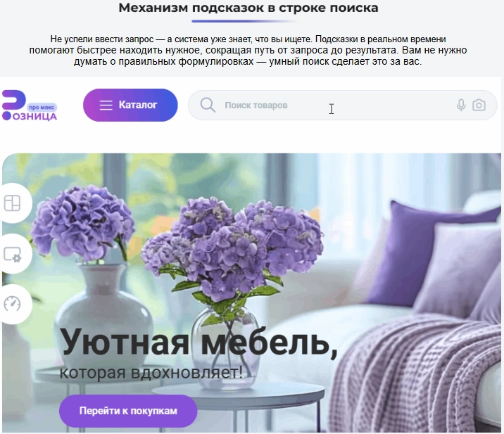Click the gradient divider line under heading
Viewport: 504px width, 434px height.
[244, 21]
